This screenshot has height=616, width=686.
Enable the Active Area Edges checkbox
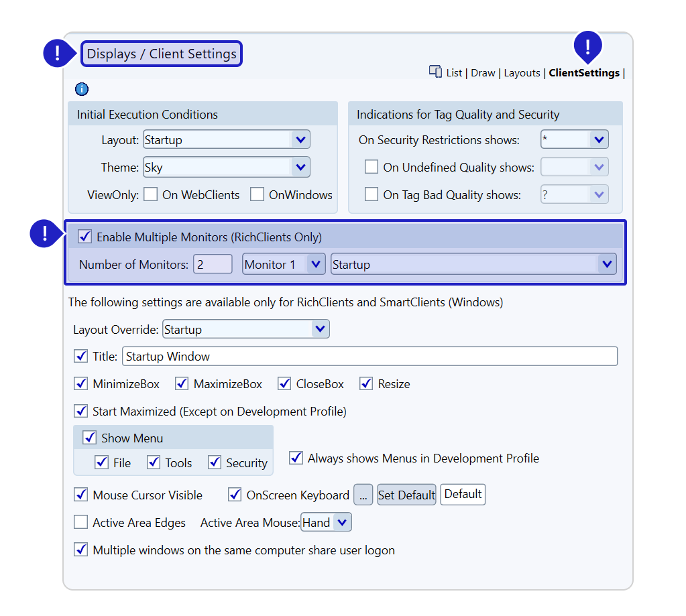tap(81, 522)
